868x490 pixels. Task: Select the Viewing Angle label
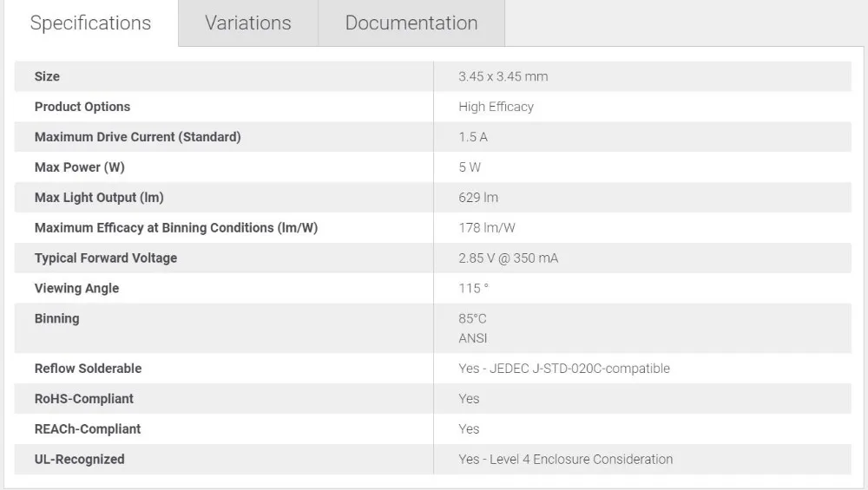(x=77, y=288)
